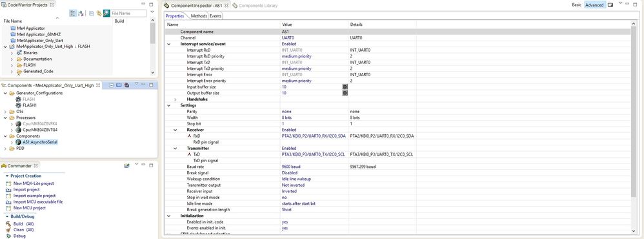This screenshot has height=239, width=644.
Task: Click the Cpu:MKE04Z8VFK4 processor icon
Action: click(x=18, y=124)
